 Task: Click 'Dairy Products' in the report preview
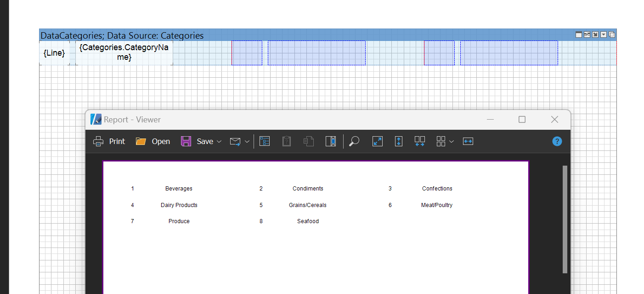pyautogui.click(x=179, y=205)
